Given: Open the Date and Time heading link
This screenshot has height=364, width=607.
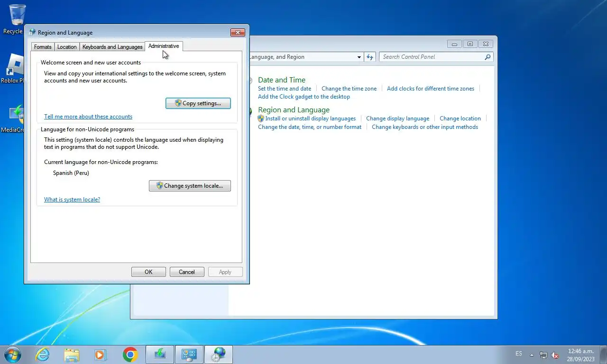Looking at the screenshot, I should [x=282, y=80].
